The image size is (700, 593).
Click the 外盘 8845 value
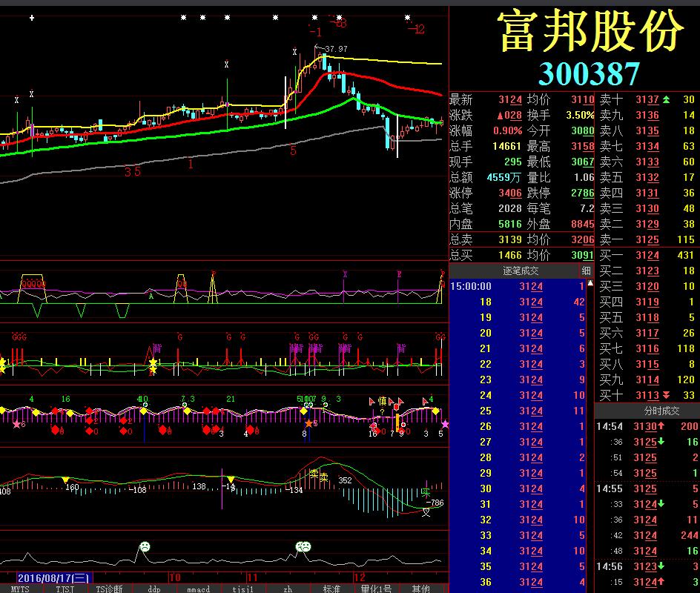point(583,224)
